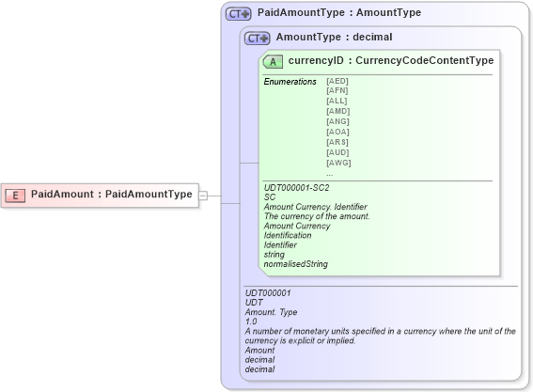Click the [AMD] enumeration value
This screenshot has width=533, height=392.
coord(337,111)
